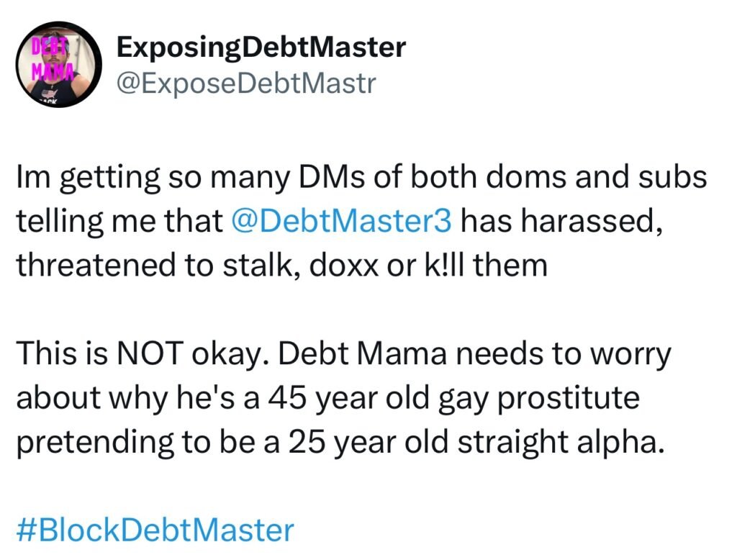Click the @ExposeDebtMastr handle
The width and height of the screenshot is (737, 560).
pyautogui.click(x=246, y=83)
